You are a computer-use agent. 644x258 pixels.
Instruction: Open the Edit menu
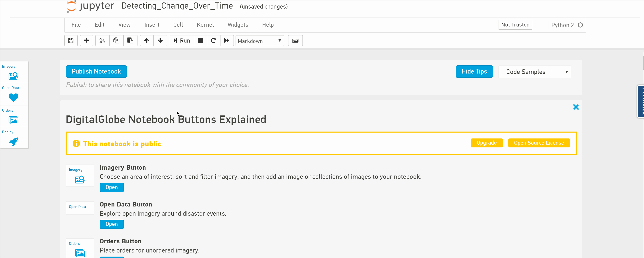click(x=99, y=25)
